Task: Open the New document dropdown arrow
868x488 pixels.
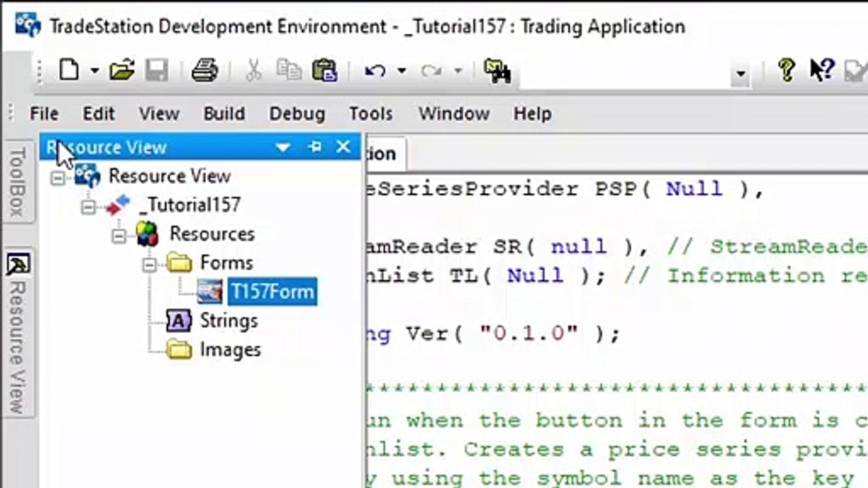Action: [x=94, y=70]
